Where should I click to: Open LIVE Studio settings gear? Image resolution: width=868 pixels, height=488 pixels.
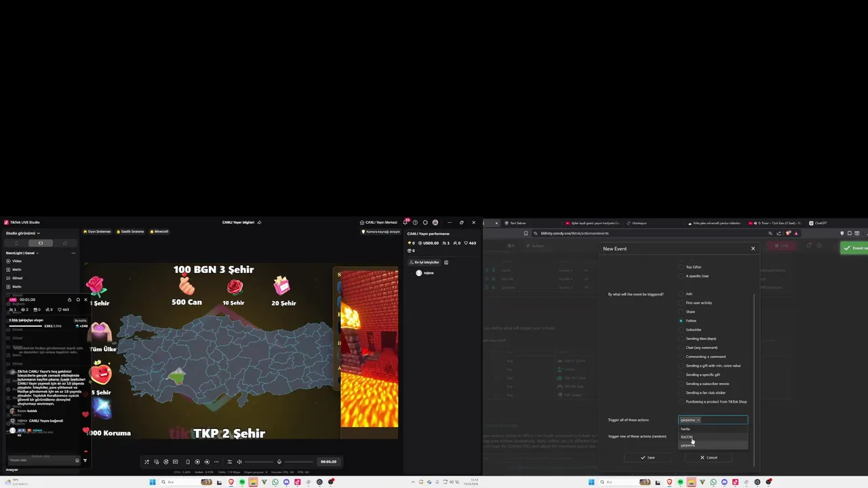point(425,222)
